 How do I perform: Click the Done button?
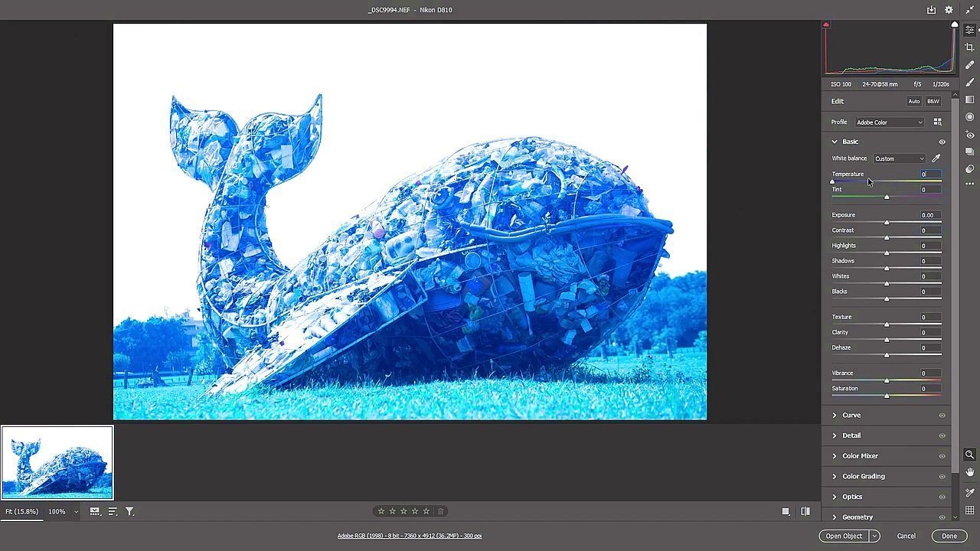(949, 536)
